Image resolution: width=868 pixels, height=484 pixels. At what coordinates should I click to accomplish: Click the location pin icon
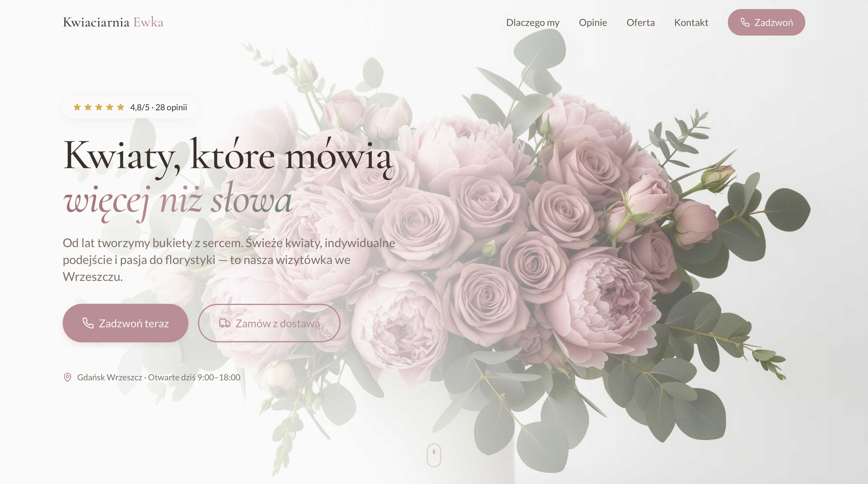[68, 377]
